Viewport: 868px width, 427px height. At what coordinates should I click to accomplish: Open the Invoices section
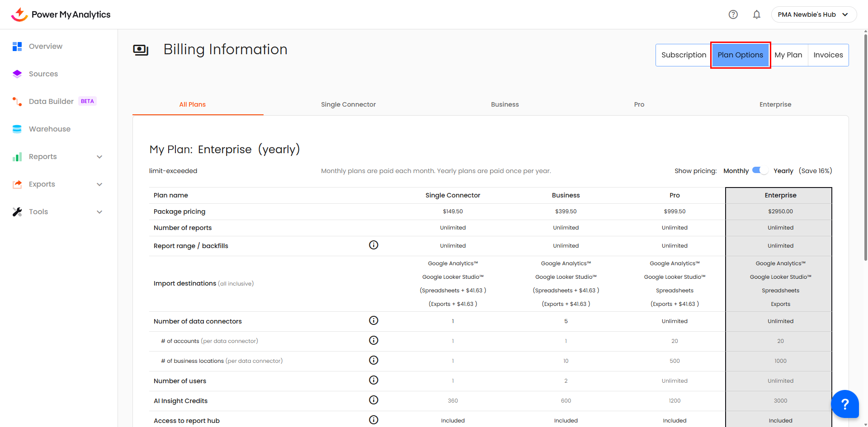pyautogui.click(x=828, y=55)
